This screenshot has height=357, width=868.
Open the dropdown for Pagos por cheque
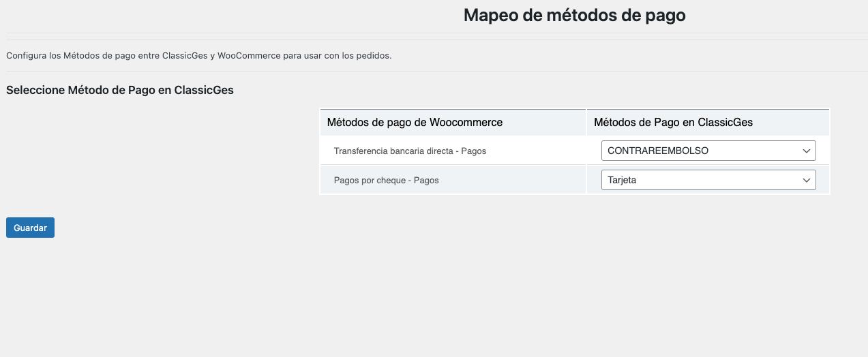pos(708,180)
